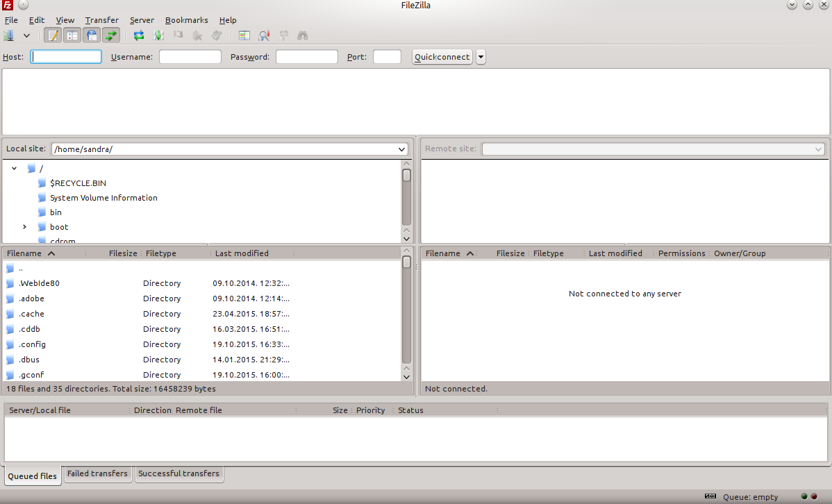
Task: Toggle the local directory tree display
Action: [x=72, y=35]
